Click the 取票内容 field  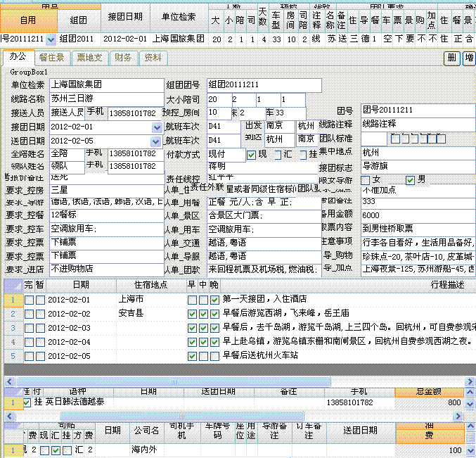418,229
